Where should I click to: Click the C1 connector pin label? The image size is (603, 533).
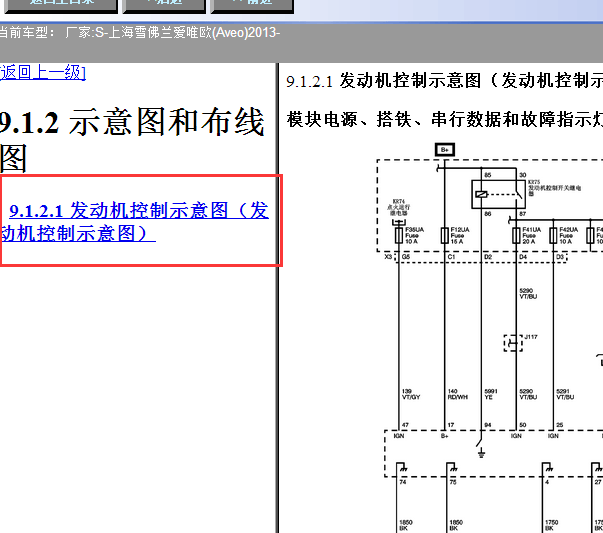(451, 257)
